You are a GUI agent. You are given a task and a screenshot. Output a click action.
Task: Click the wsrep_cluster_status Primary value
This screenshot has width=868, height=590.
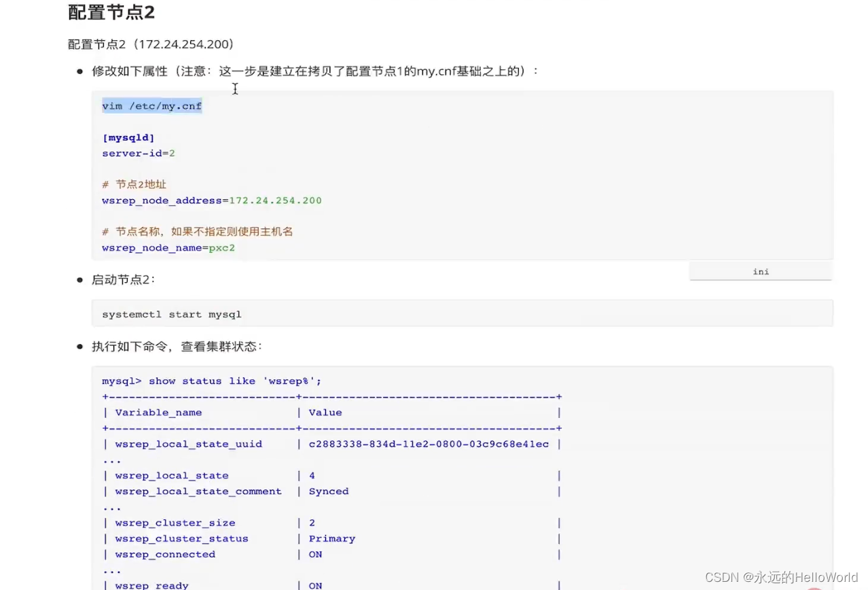click(x=331, y=538)
